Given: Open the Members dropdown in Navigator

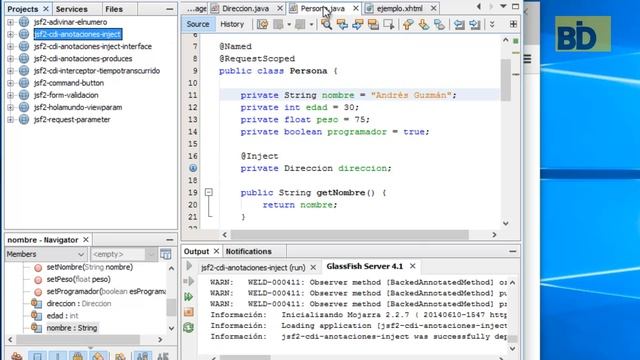Looking at the screenshot, I should coord(46,254).
